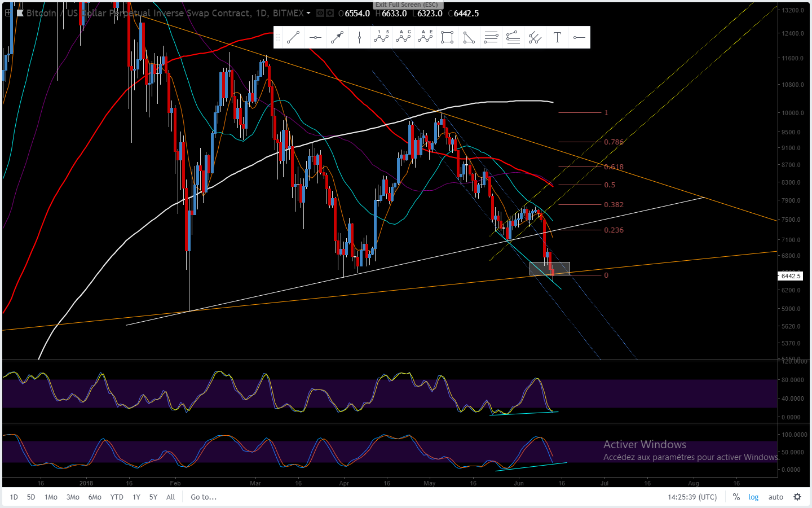Toggle log scale on price axis
The image size is (812, 508).
tap(753, 497)
